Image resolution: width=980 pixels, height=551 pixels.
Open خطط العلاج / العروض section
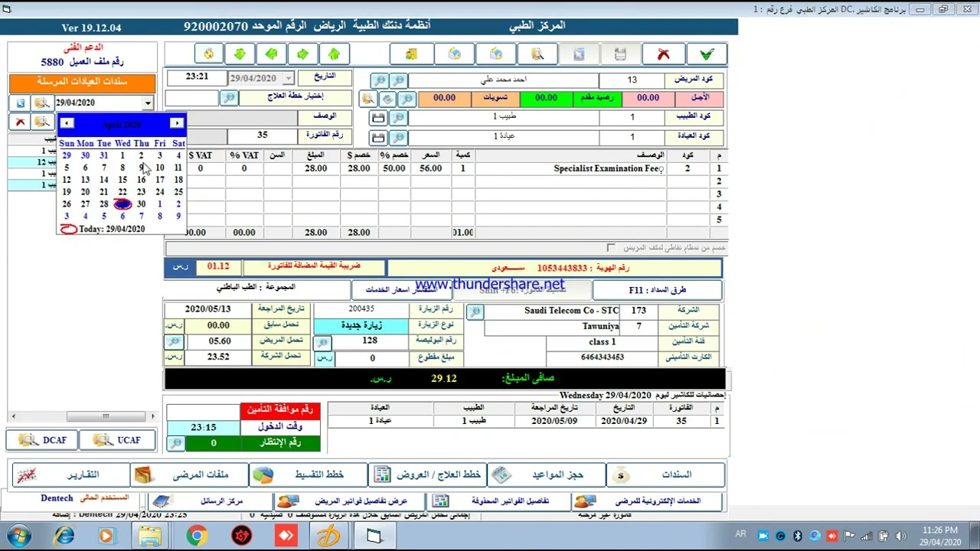click(427, 474)
